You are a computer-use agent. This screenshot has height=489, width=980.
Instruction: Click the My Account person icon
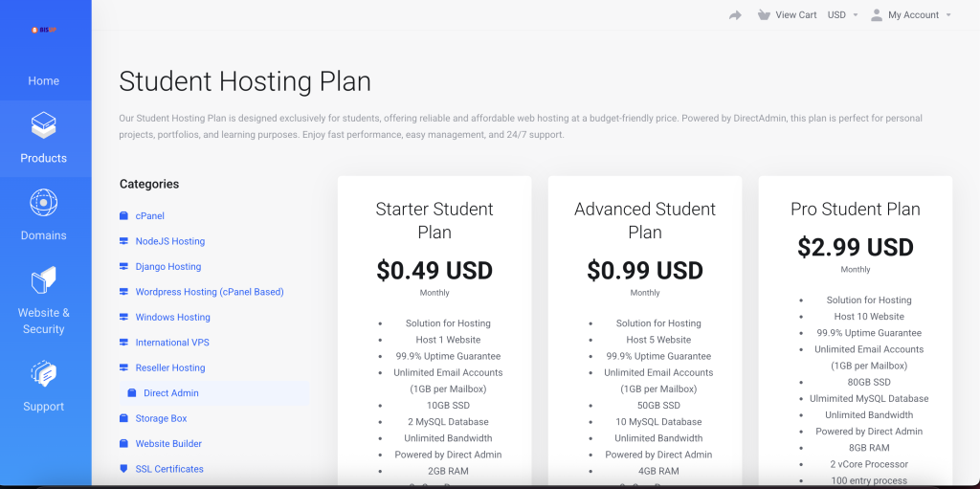pyautogui.click(x=876, y=15)
